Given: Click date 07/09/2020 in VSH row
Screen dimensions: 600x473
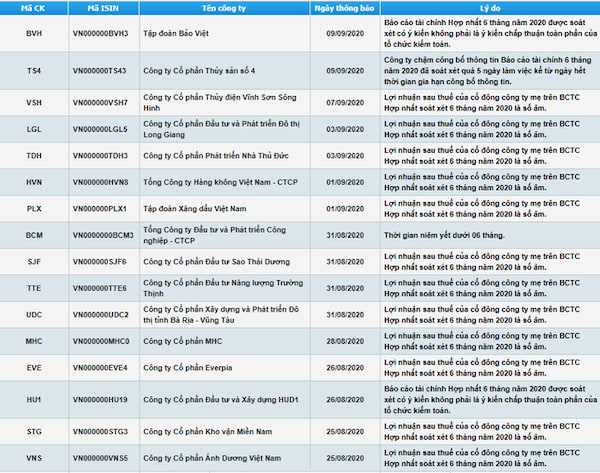Looking at the screenshot, I should pyautogui.click(x=345, y=103).
